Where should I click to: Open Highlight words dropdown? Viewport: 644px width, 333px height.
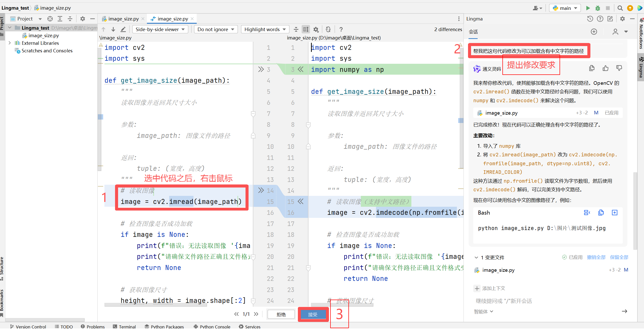(265, 29)
